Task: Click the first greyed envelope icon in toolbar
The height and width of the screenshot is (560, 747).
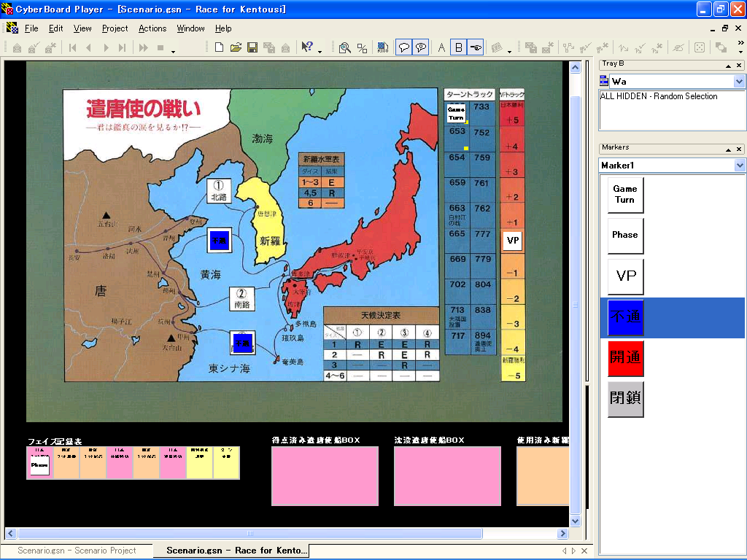Action: pyautogui.click(x=17, y=47)
